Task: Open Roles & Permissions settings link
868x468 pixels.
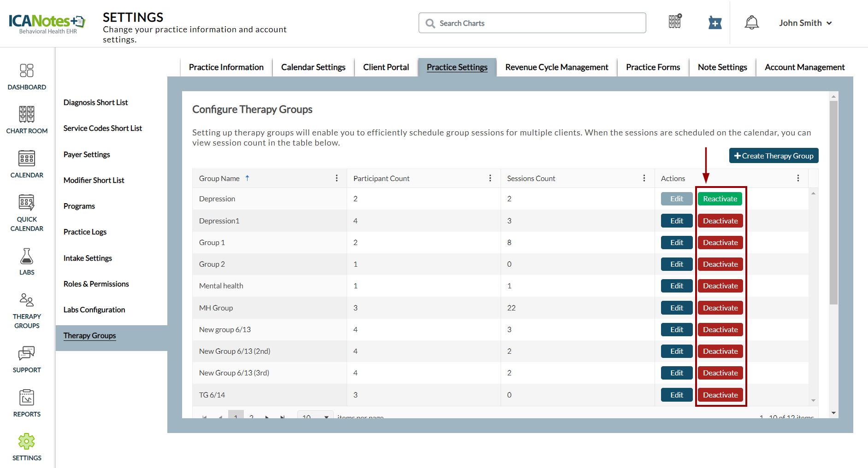Action: [96, 284]
